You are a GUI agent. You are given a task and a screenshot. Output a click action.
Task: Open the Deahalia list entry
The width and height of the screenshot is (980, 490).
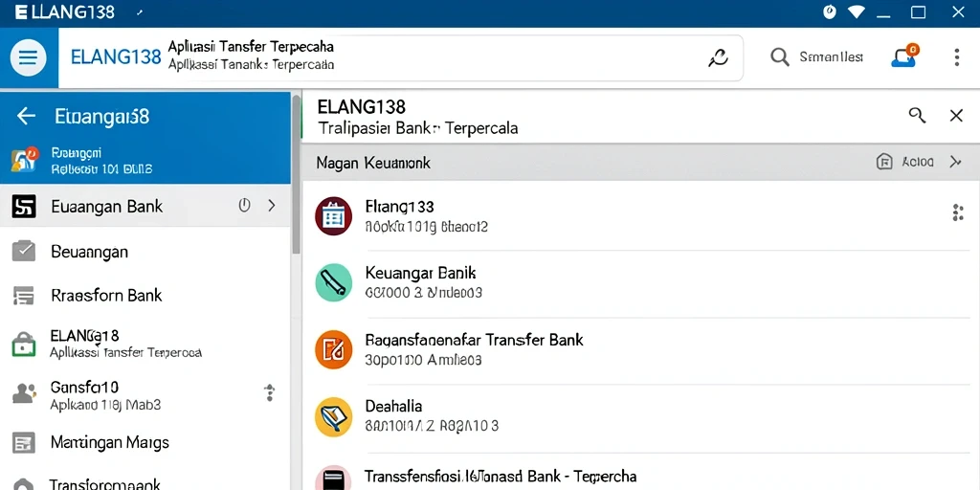coord(641,416)
